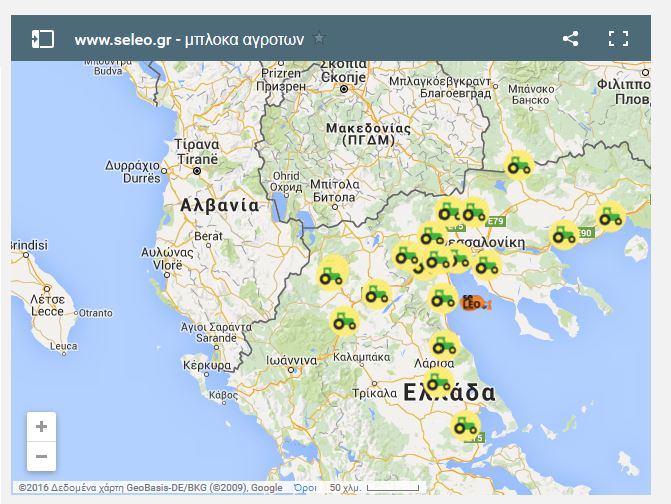Click the Σκόπια Скопје city label
This screenshot has height=504, width=671.
[343, 71]
